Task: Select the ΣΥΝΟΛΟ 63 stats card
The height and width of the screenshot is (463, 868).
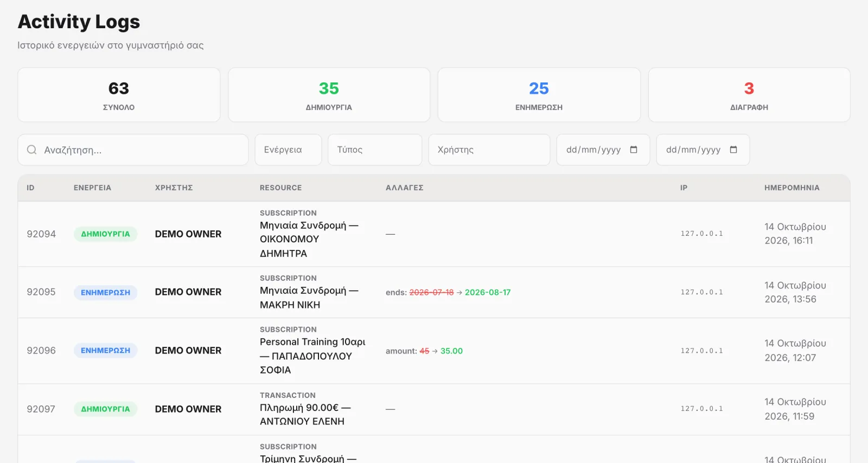Action: (x=119, y=95)
